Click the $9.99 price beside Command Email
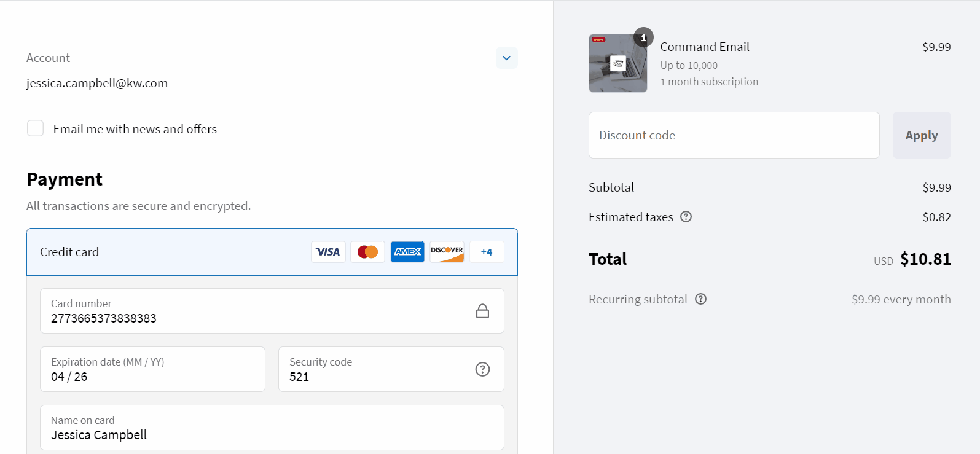 936,47
